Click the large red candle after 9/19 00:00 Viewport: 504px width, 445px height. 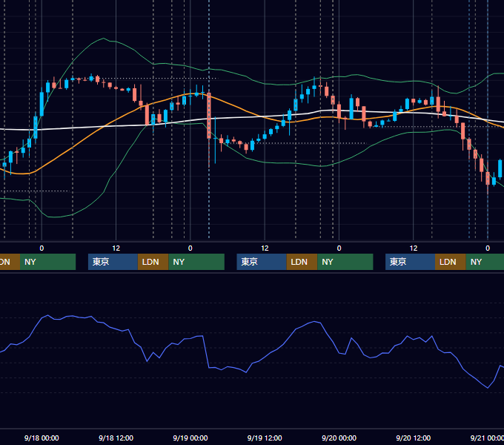(x=209, y=116)
